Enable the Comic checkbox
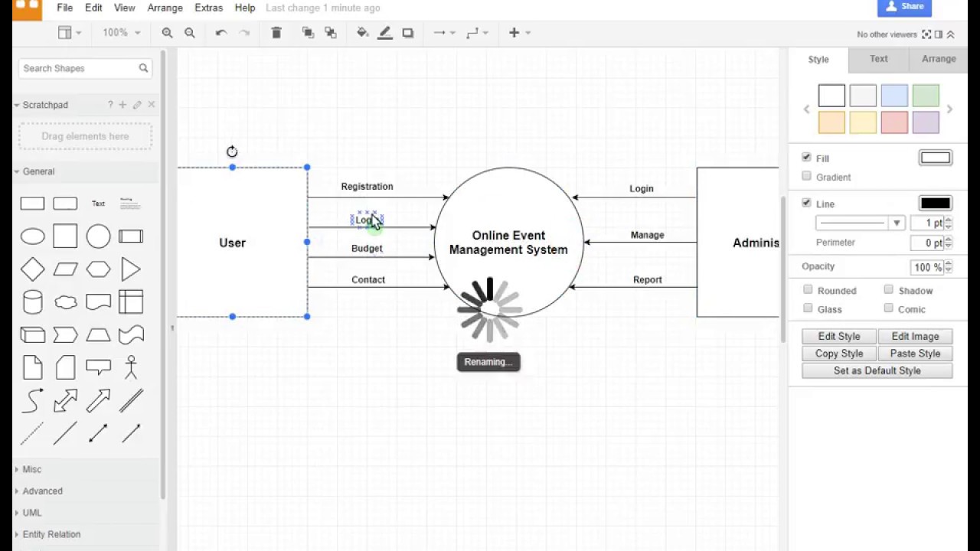 click(x=888, y=308)
